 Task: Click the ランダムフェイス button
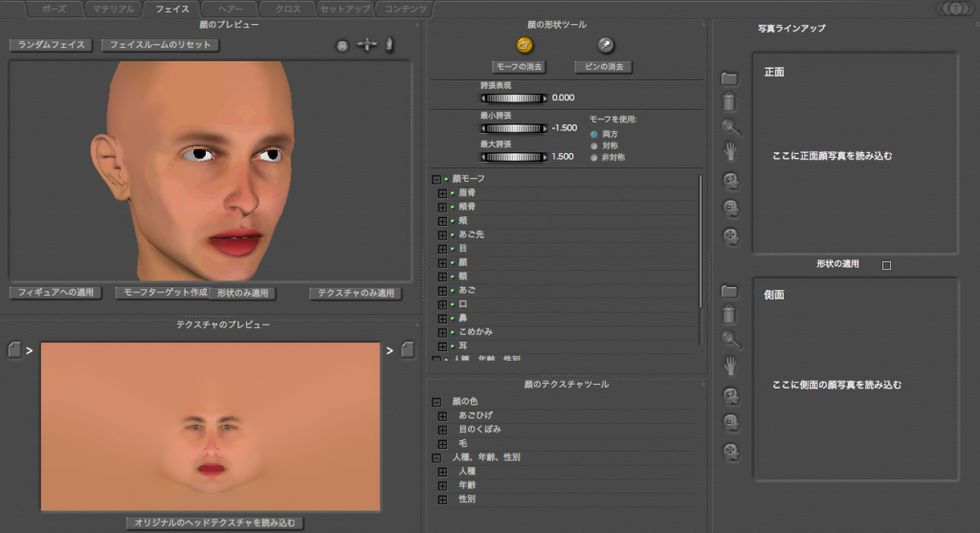click(x=52, y=45)
